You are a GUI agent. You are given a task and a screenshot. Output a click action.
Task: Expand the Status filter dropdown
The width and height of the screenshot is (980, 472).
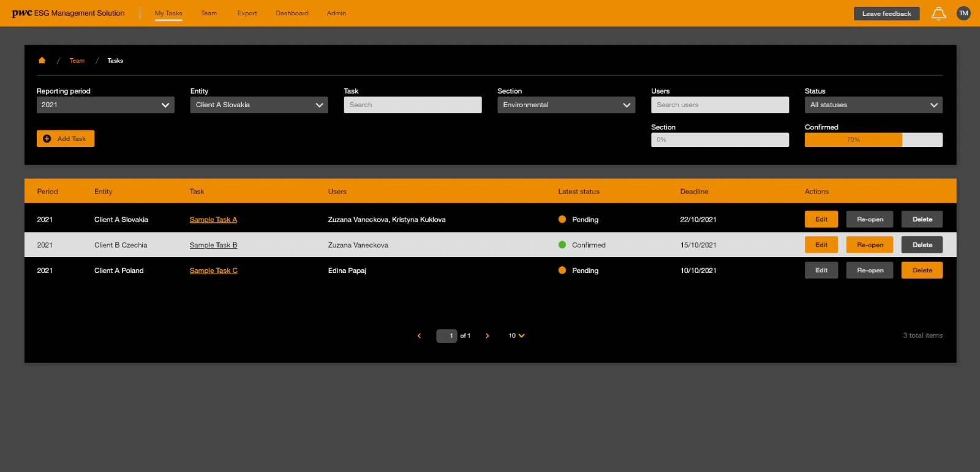point(873,105)
